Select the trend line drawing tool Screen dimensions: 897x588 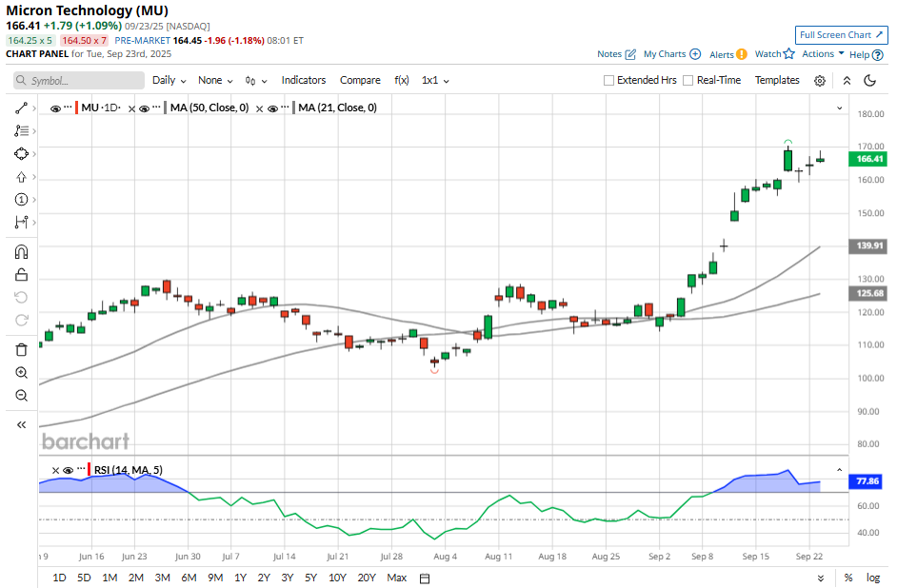click(21, 108)
